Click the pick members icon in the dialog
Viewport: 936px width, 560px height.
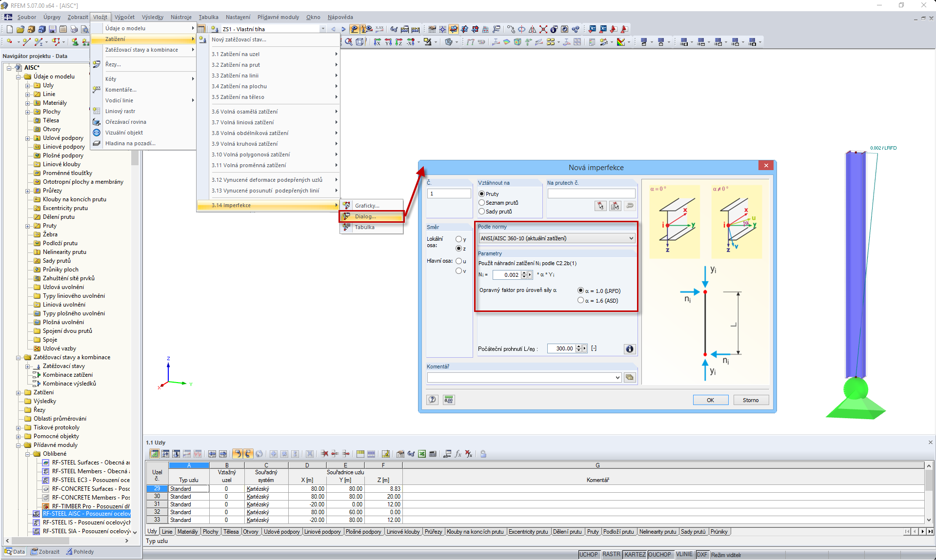pos(600,206)
